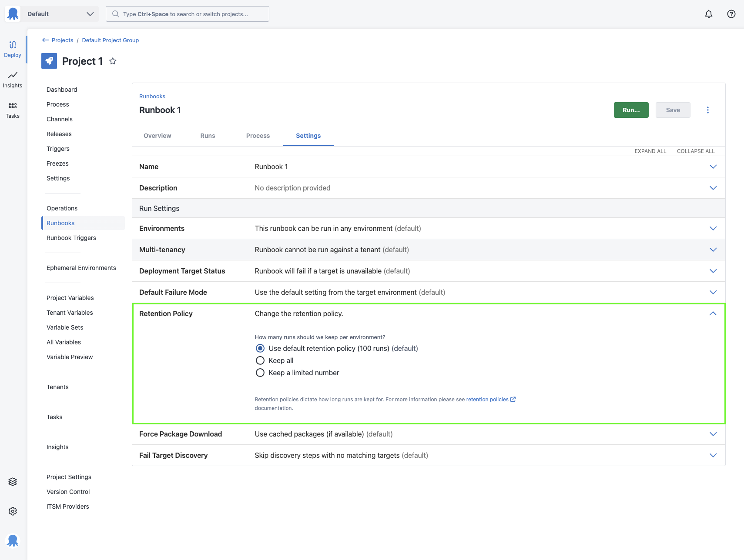Click the help question mark icon
The height and width of the screenshot is (560, 744).
coord(731,14)
